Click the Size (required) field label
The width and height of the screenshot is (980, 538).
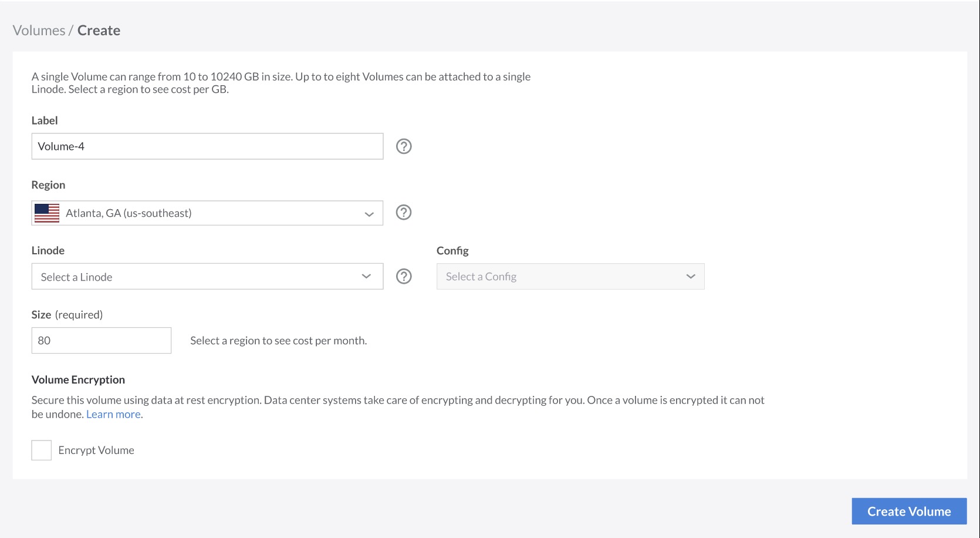pyautogui.click(x=67, y=315)
